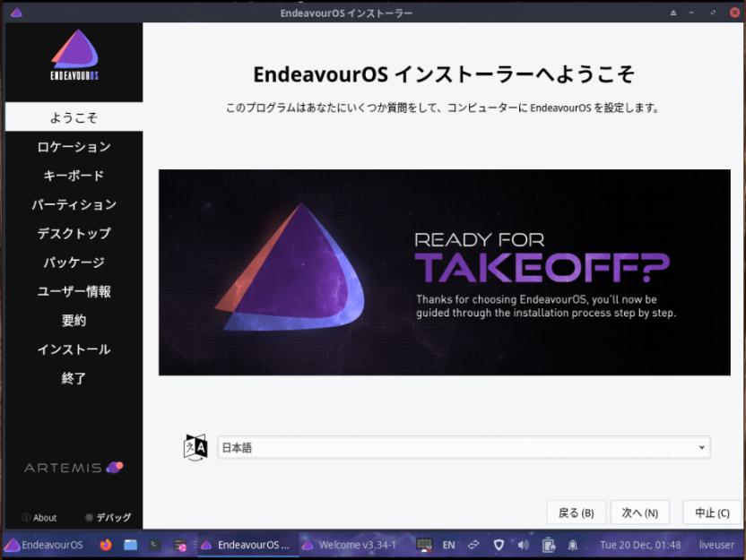Select the パッケージ step in the sidebar

(74, 263)
